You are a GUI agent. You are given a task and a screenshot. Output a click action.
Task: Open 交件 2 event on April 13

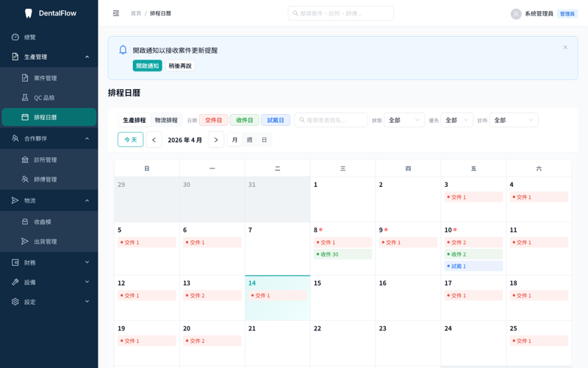click(212, 296)
